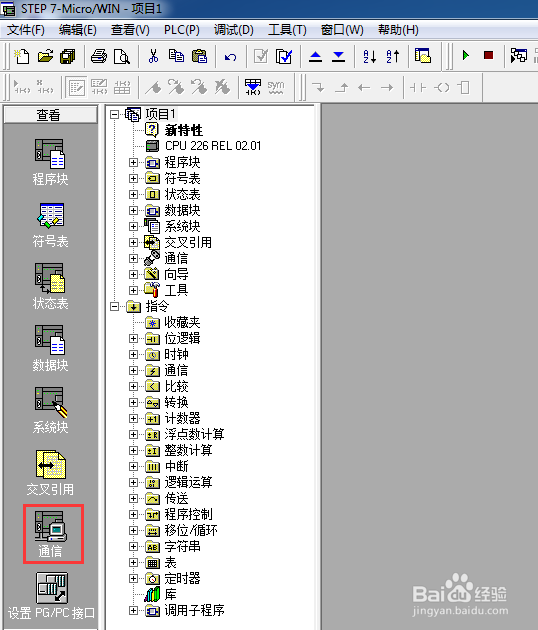Viewport: 538px width, 630px height.
Task: Open the 窗口(W) menu
Action: [342, 30]
